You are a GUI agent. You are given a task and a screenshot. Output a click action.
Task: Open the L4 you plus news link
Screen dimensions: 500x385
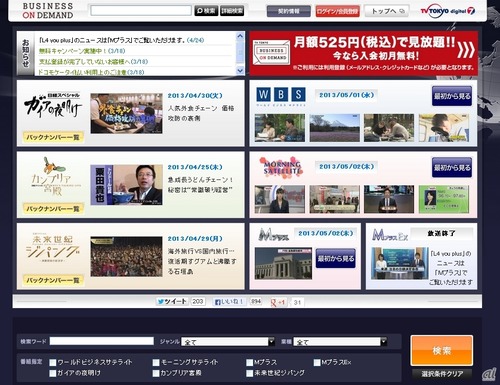coord(121,40)
